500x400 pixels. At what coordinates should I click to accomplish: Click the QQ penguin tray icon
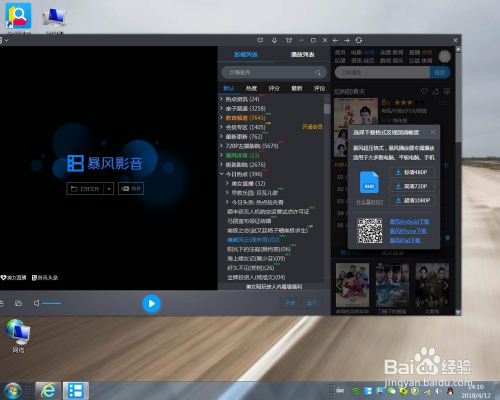tap(450, 391)
